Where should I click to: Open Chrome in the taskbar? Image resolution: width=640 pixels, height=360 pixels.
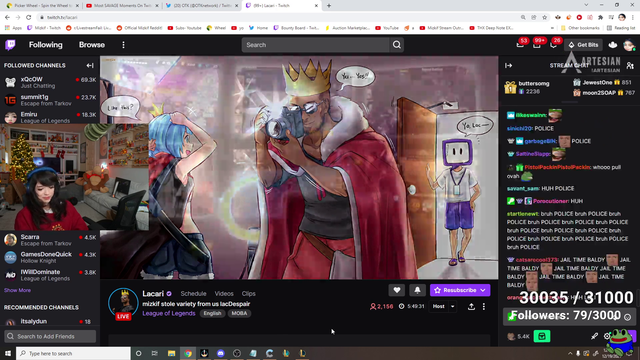(x=188, y=353)
